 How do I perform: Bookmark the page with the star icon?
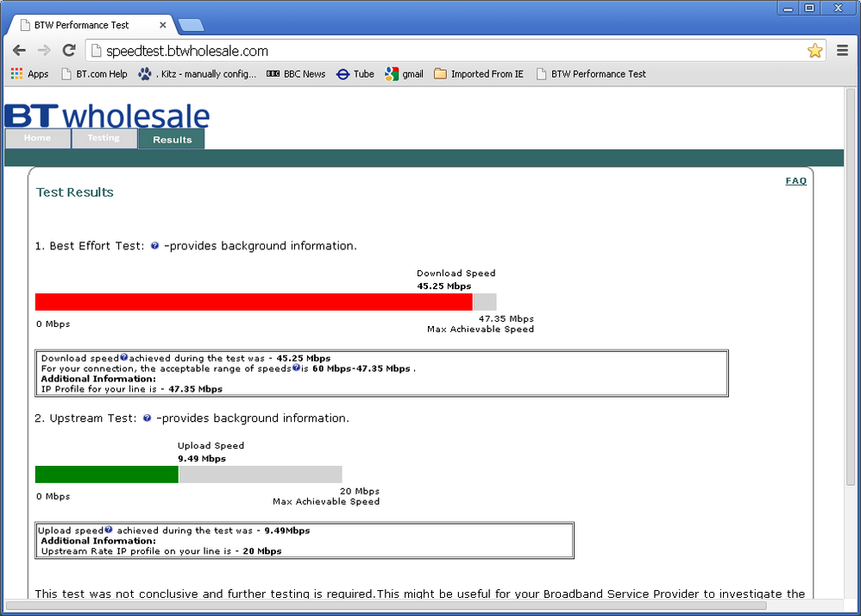tap(815, 51)
